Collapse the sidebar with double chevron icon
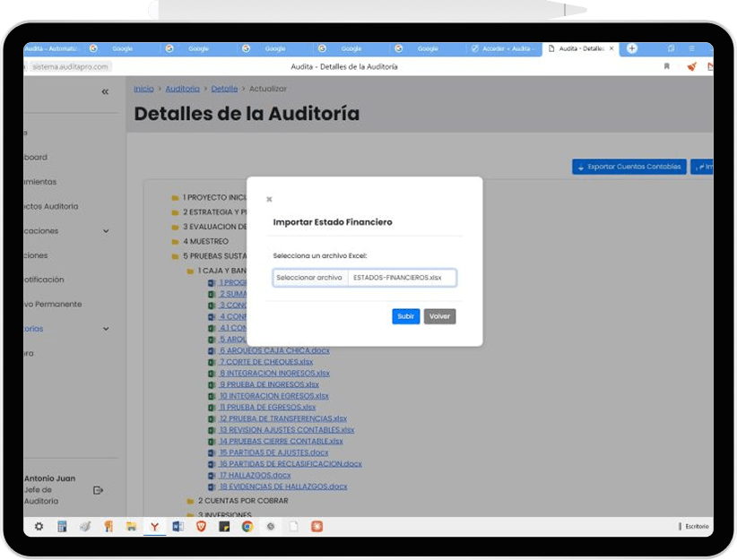This screenshot has height=560, width=737. [105, 91]
